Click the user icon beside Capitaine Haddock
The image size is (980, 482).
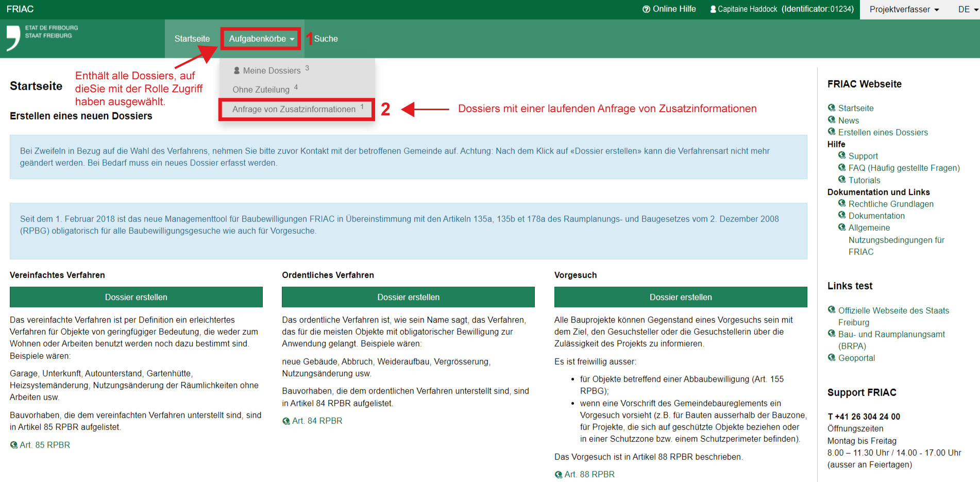coord(713,9)
